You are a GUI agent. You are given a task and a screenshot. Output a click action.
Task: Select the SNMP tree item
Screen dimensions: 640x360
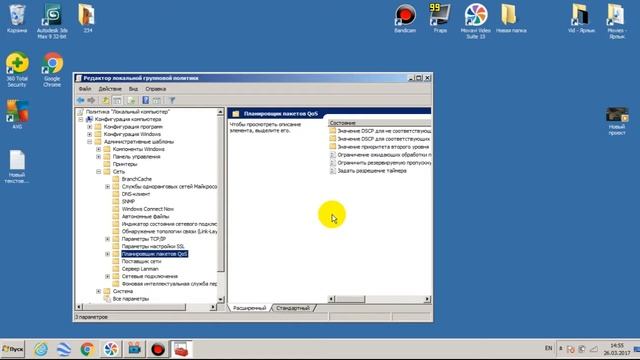click(x=128, y=201)
